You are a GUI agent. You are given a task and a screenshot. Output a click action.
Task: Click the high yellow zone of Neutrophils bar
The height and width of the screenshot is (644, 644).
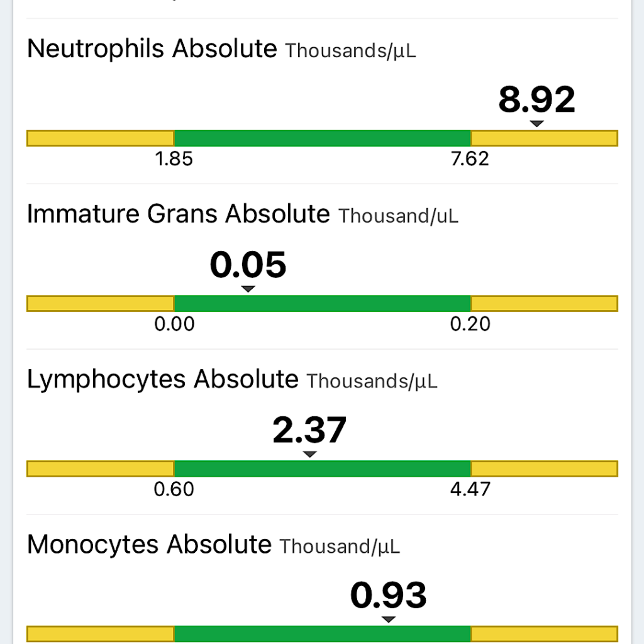tap(544, 138)
